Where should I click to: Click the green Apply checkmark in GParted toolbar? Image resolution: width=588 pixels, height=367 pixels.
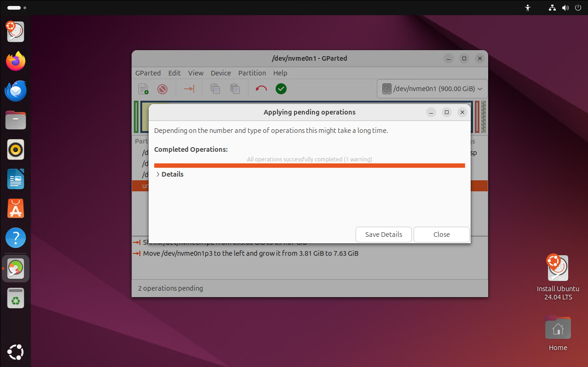tap(281, 89)
